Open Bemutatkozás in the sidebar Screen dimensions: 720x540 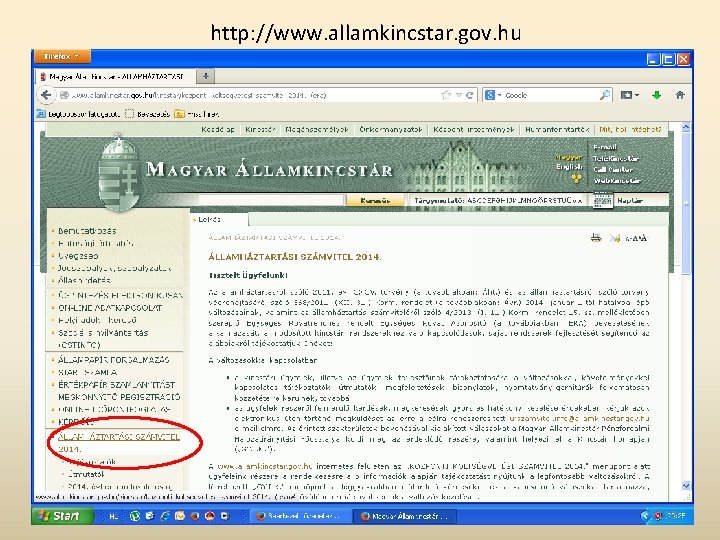(x=87, y=231)
